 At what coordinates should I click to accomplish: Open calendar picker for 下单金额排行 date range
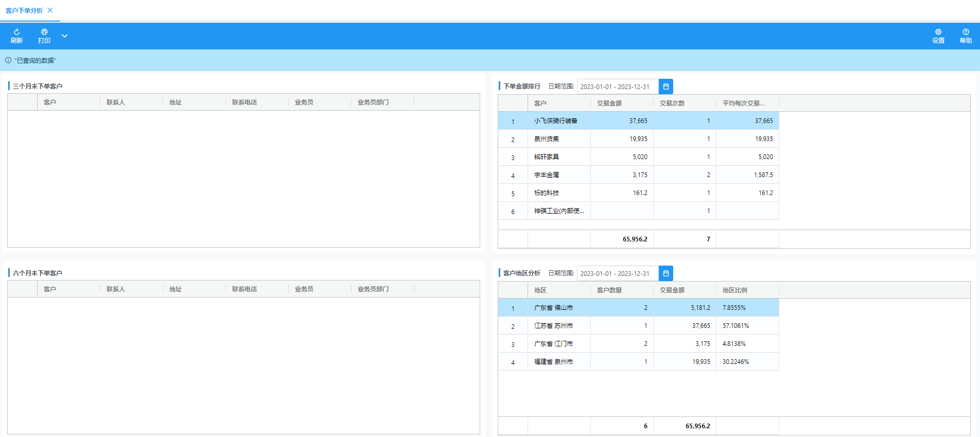pos(666,86)
